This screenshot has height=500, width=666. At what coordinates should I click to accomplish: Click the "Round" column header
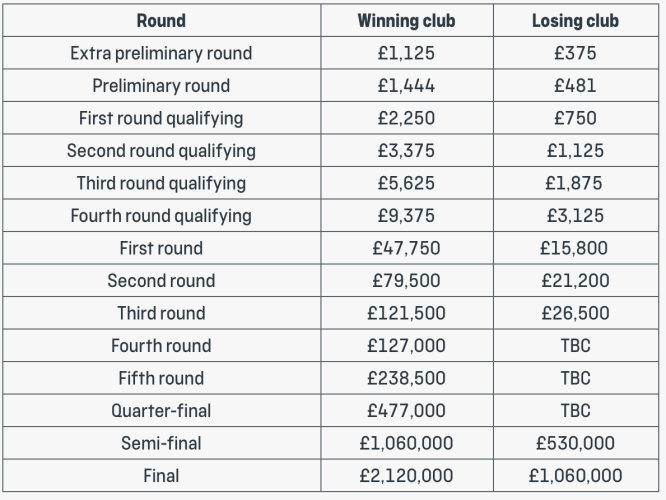[x=161, y=20]
